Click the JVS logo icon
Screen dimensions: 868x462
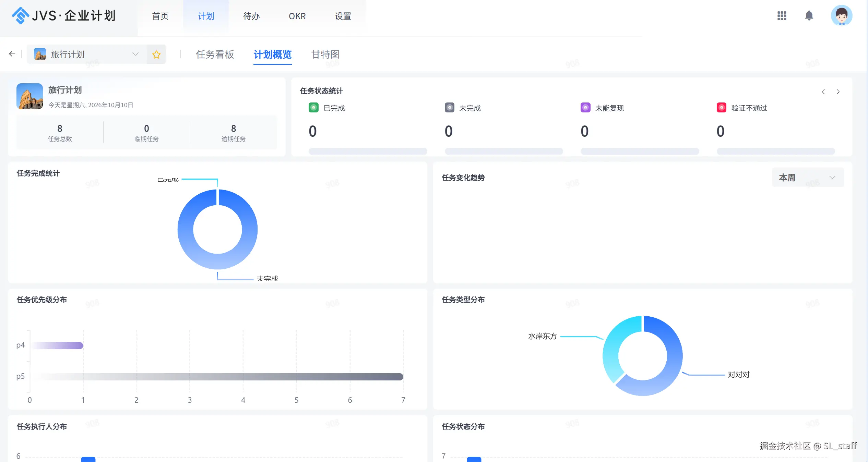(x=20, y=15)
